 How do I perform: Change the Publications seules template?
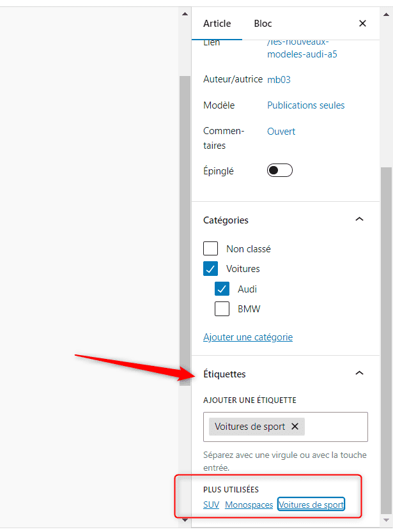(306, 105)
